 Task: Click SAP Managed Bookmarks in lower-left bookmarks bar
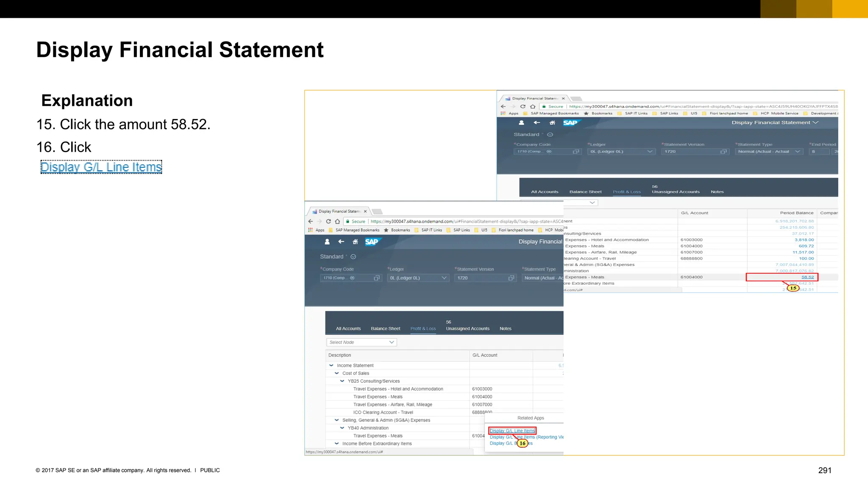click(354, 230)
